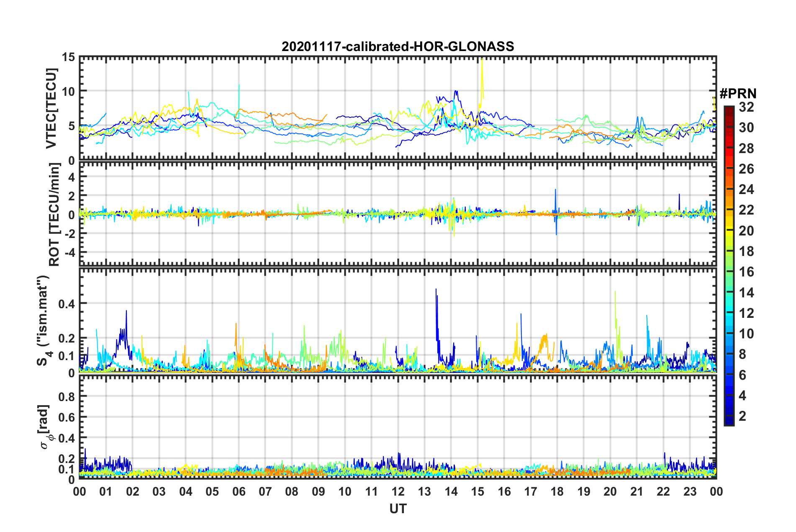Click the PRN colorbar strip
This screenshot has height=532, width=796.
pyautogui.click(x=729, y=266)
